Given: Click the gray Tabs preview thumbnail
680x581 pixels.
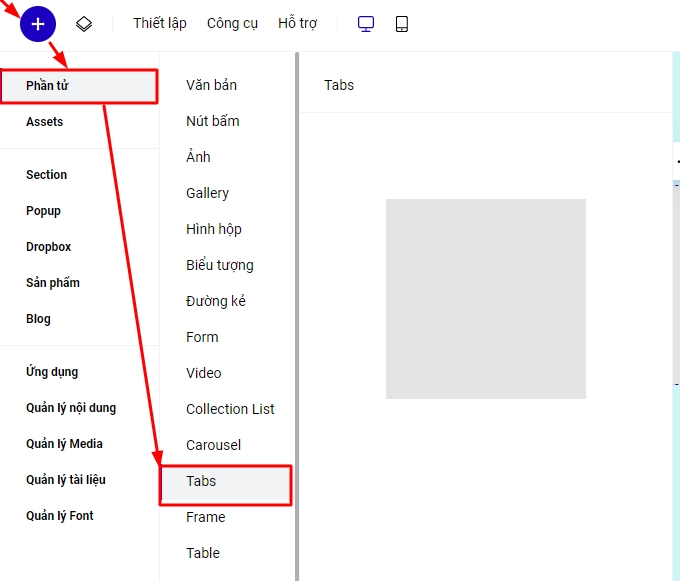Looking at the screenshot, I should tap(486, 299).
